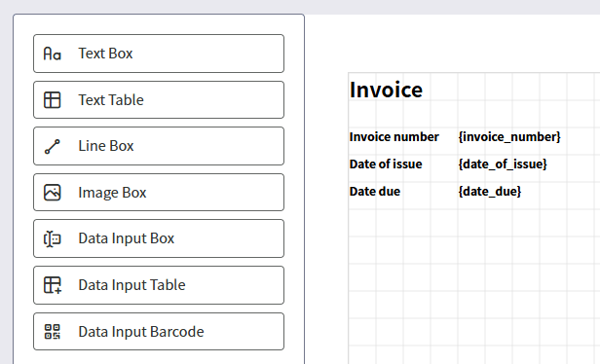The width and height of the screenshot is (600, 364).
Task: Choose the Line Box element
Action: 159,146
